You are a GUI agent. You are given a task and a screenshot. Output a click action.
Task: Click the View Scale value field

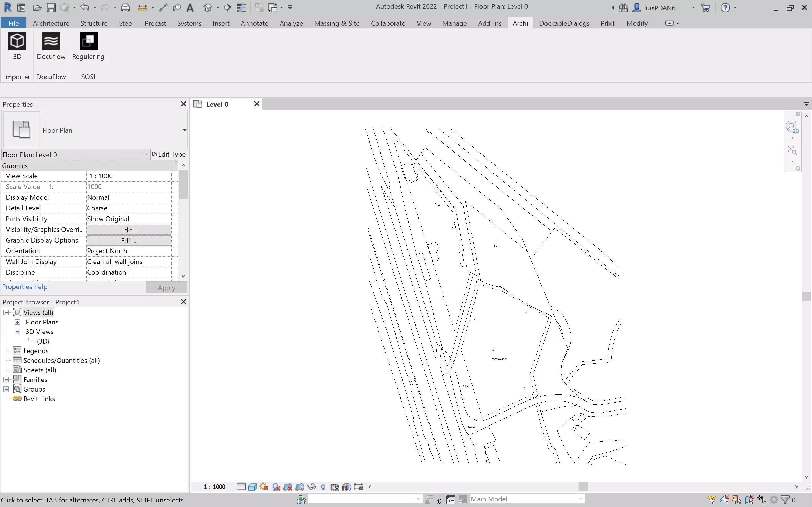(129, 176)
